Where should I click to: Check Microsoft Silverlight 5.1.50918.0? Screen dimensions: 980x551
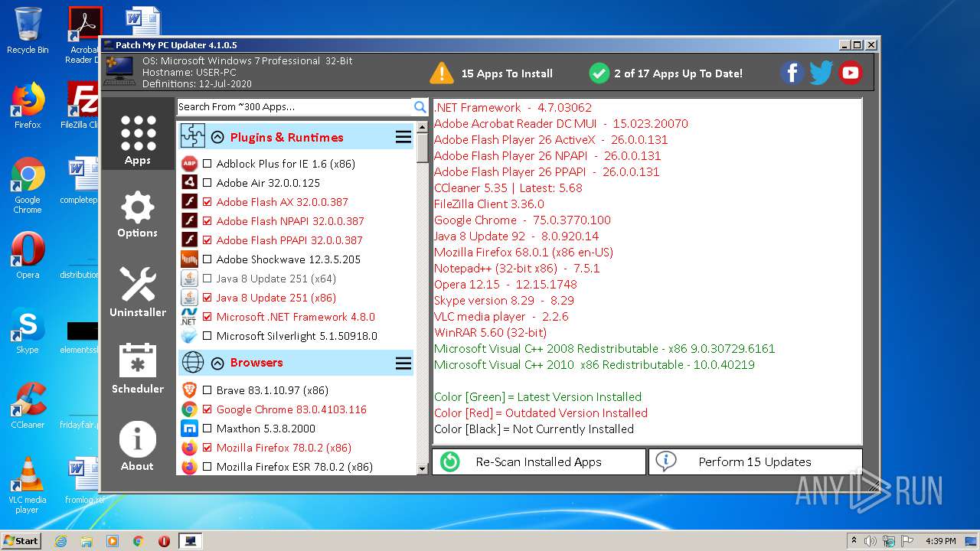point(207,336)
